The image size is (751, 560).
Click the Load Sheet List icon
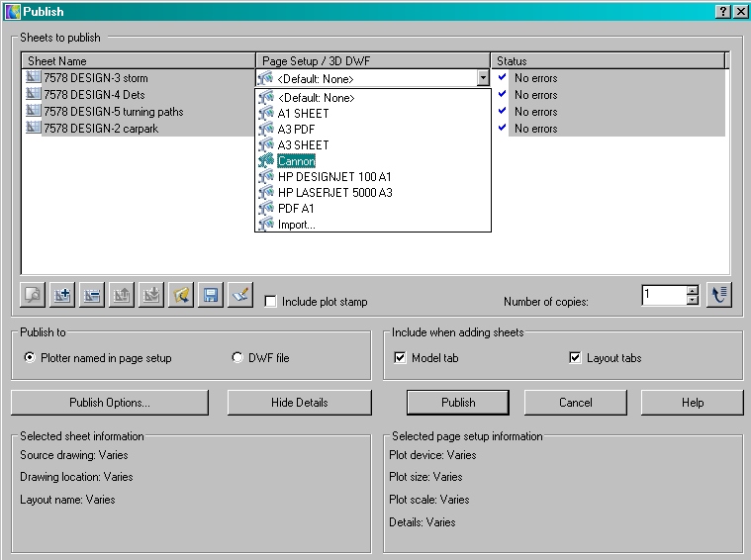pos(181,295)
